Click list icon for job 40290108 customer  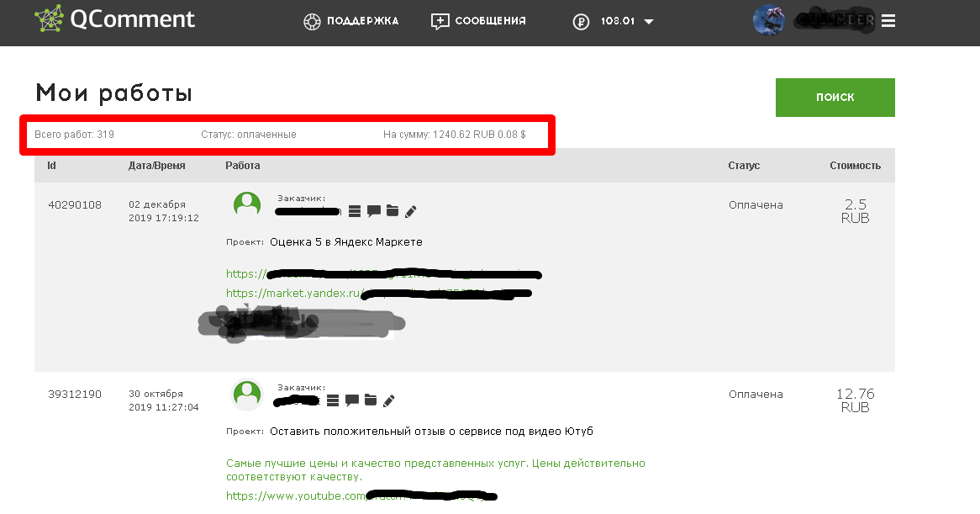tap(355, 211)
